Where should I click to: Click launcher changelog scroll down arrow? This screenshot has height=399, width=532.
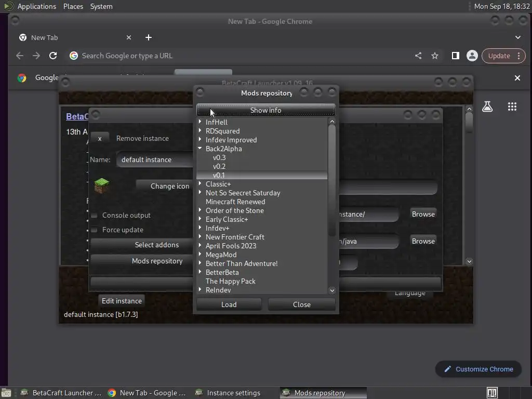469,261
